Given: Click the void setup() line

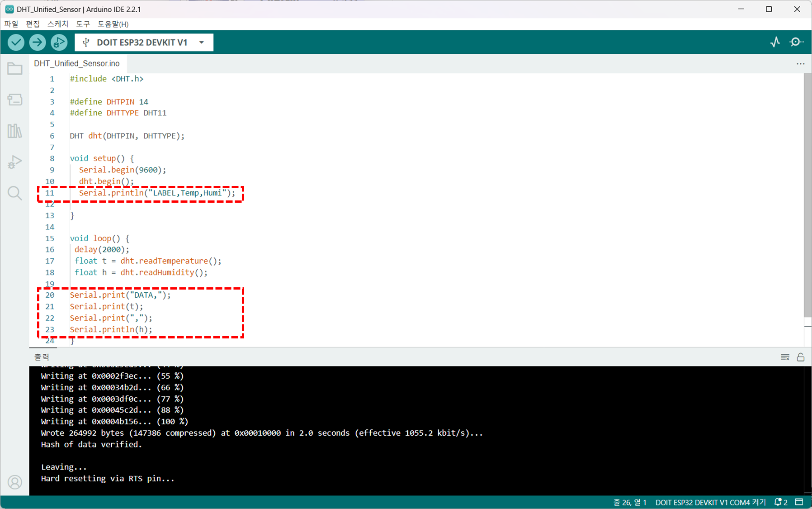Looking at the screenshot, I should coord(102,158).
